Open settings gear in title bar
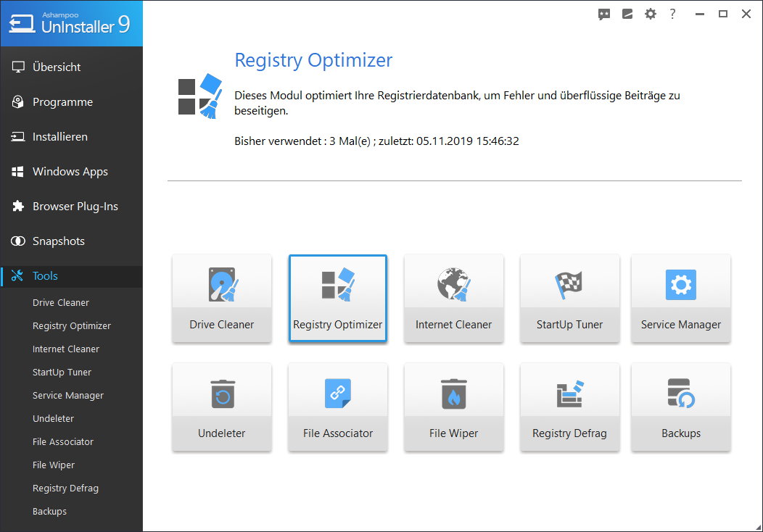 pos(651,14)
